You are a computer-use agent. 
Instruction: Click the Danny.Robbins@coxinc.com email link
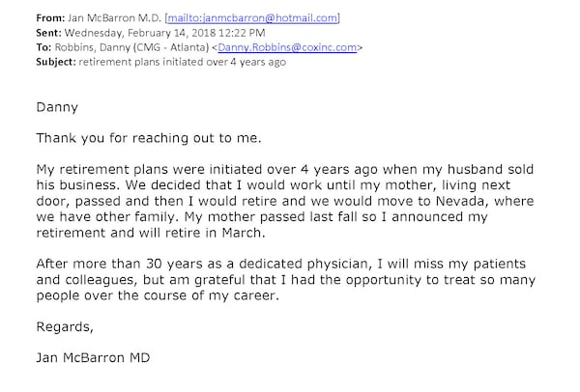click(288, 46)
